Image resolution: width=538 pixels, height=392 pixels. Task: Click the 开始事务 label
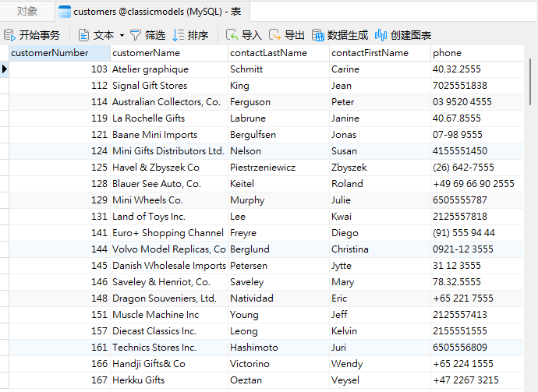point(40,35)
